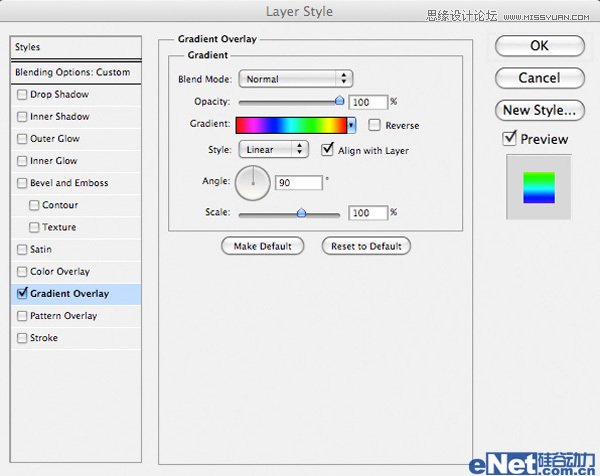Screen dimensions: 600x476
Task: Open the Blend Mode dropdown
Action: click(x=294, y=79)
